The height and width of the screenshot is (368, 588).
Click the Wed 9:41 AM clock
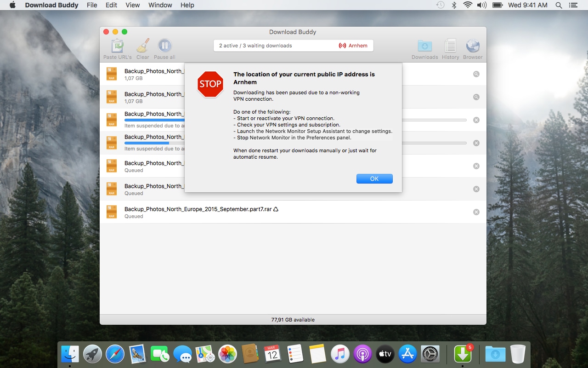(x=528, y=5)
